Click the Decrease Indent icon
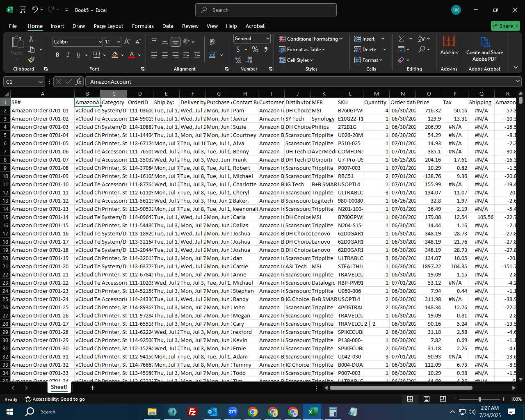 coord(186,55)
